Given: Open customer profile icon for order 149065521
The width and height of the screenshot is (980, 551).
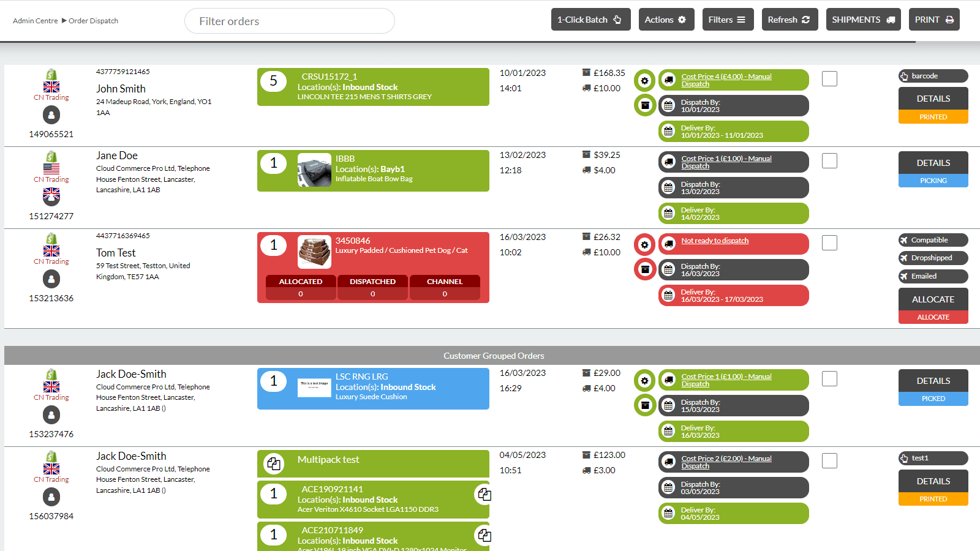Looking at the screenshot, I should (51, 114).
